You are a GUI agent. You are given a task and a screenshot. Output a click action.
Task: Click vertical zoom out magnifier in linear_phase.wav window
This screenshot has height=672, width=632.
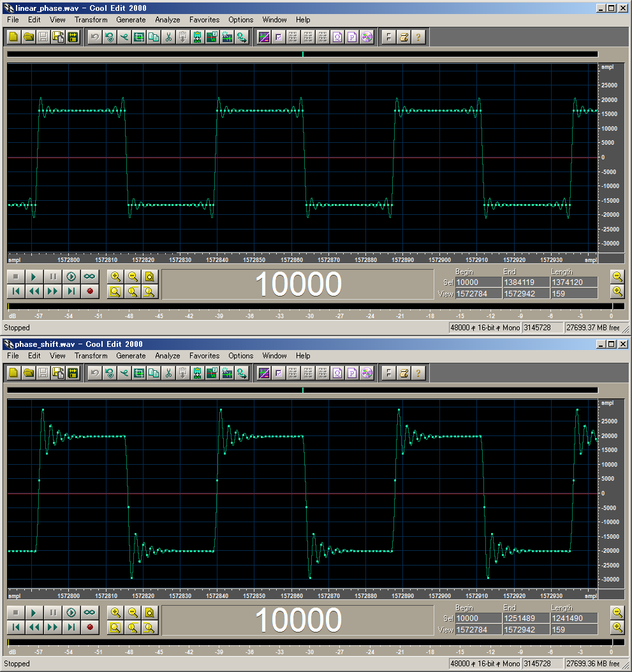[x=617, y=277]
